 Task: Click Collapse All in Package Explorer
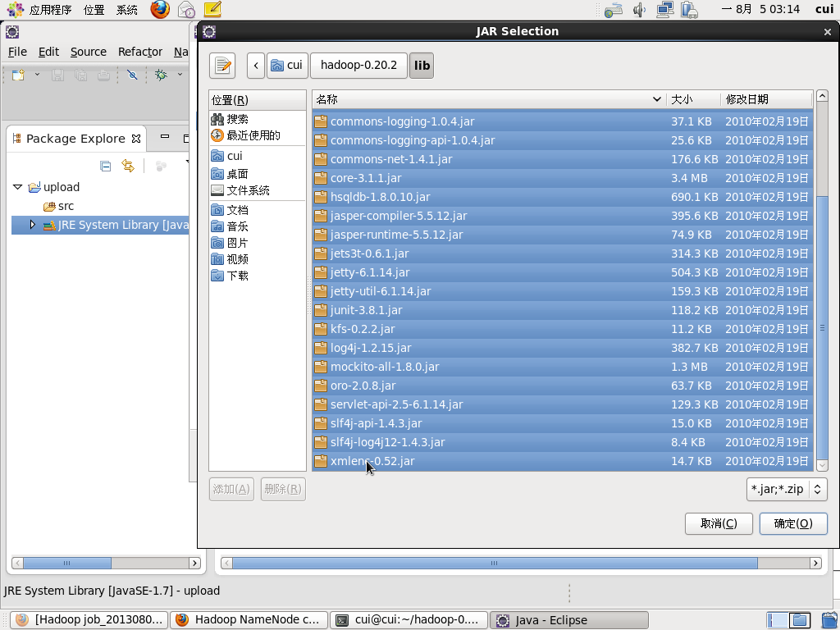coord(106,166)
